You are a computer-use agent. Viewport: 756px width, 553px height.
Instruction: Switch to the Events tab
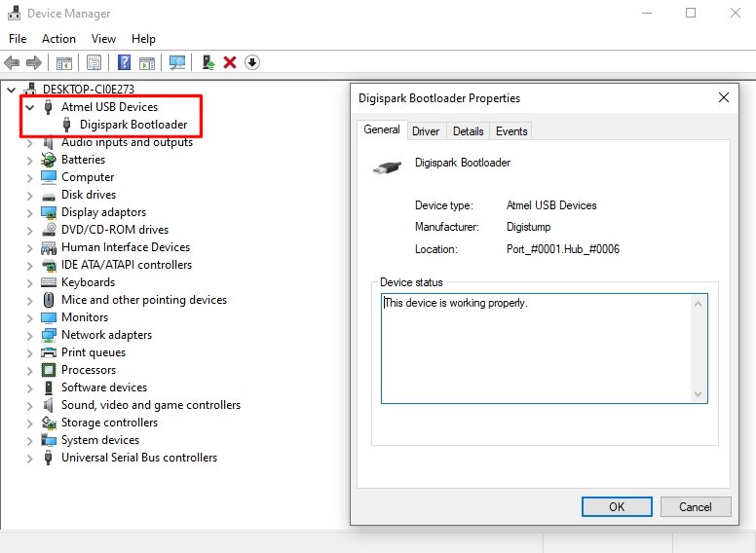point(511,131)
